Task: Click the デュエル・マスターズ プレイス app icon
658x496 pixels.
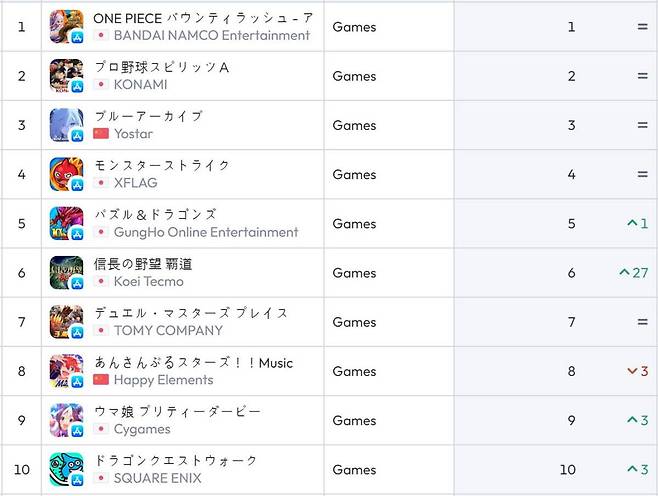Action: (66, 322)
